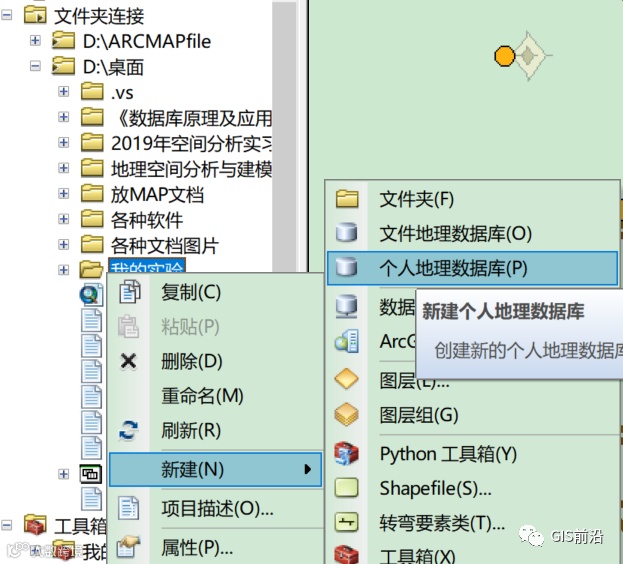Click the open 我的实验 folder icon
The width and height of the screenshot is (623, 564).
tap(91, 269)
